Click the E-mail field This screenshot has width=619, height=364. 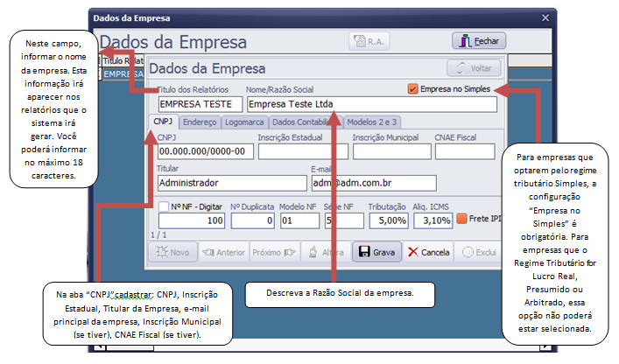(374, 183)
